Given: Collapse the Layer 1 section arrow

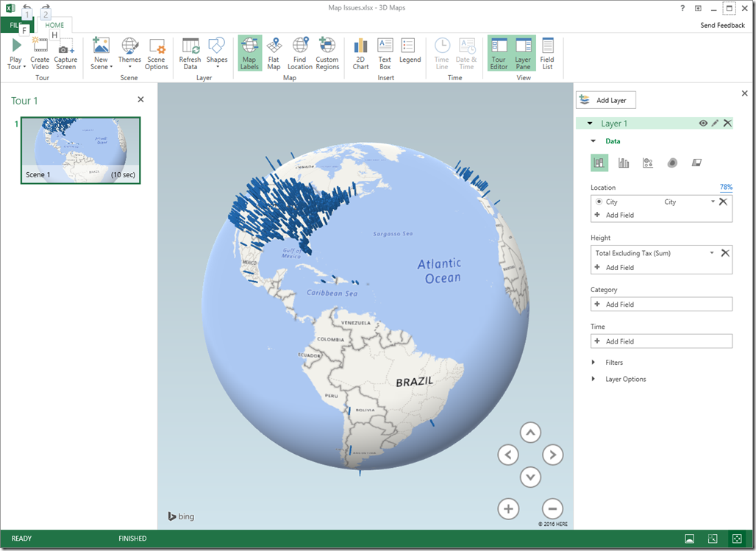Looking at the screenshot, I should pos(590,124).
